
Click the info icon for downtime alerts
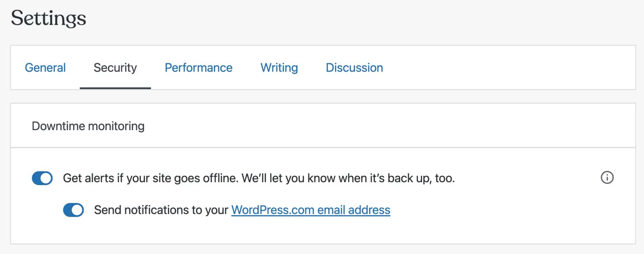(x=607, y=177)
